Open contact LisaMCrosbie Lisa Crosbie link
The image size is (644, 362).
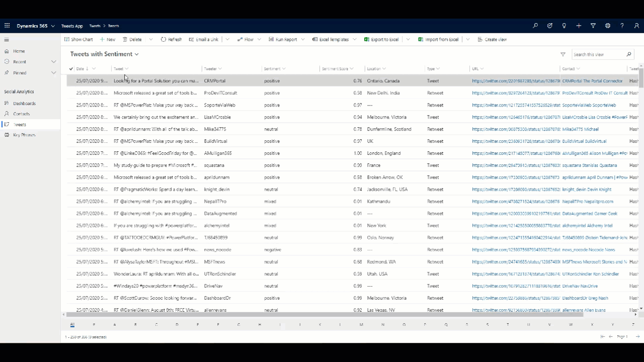tap(595, 117)
